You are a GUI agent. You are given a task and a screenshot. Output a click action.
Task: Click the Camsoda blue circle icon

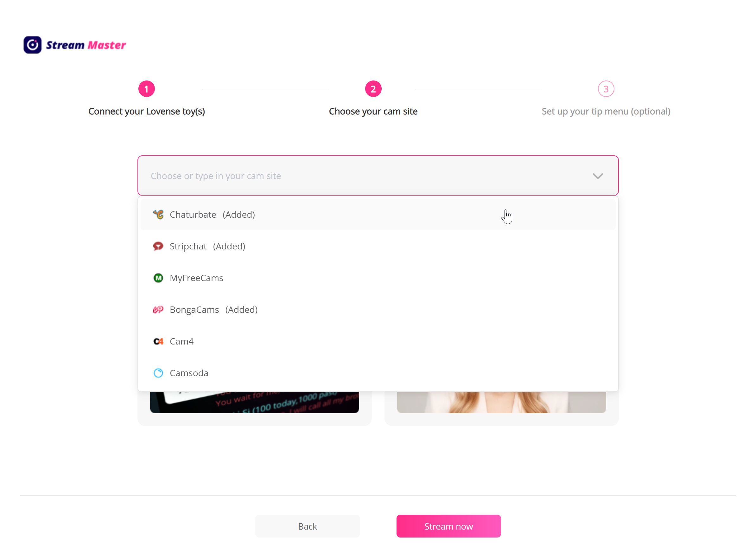158,373
